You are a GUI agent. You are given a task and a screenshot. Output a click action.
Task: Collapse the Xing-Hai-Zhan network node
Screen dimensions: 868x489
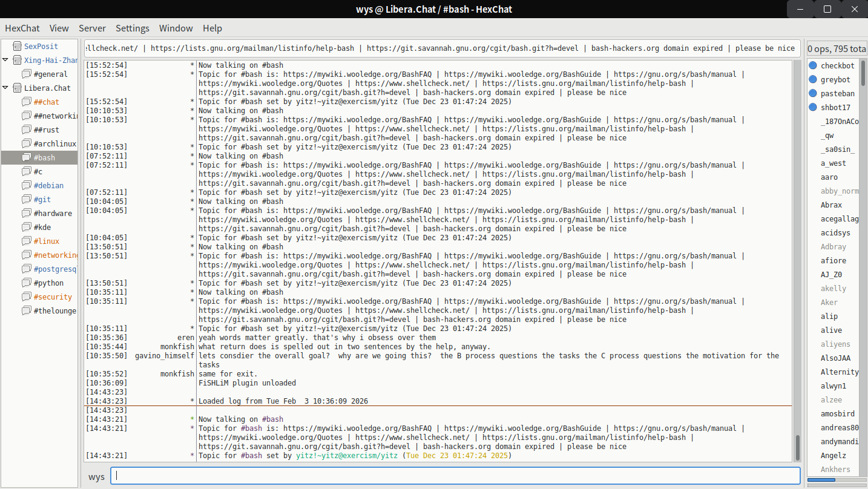coord(5,60)
